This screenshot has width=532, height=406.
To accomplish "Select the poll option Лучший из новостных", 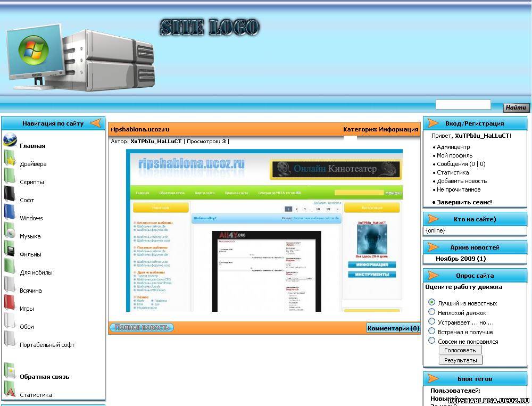I will click(431, 302).
